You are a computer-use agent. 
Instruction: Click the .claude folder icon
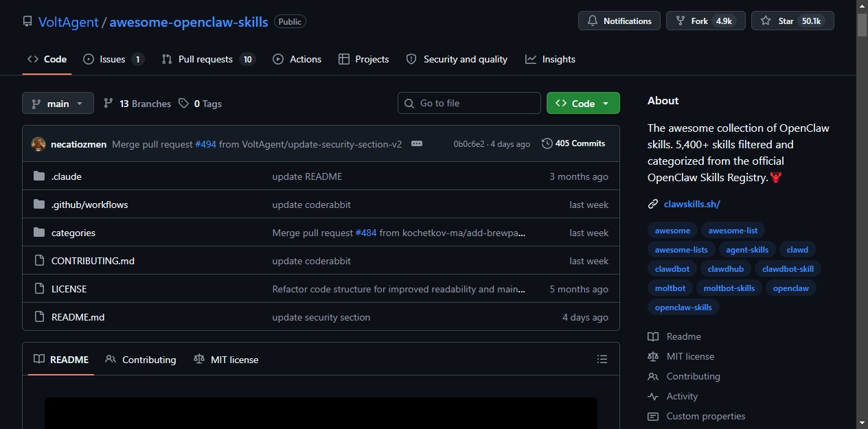(x=39, y=176)
